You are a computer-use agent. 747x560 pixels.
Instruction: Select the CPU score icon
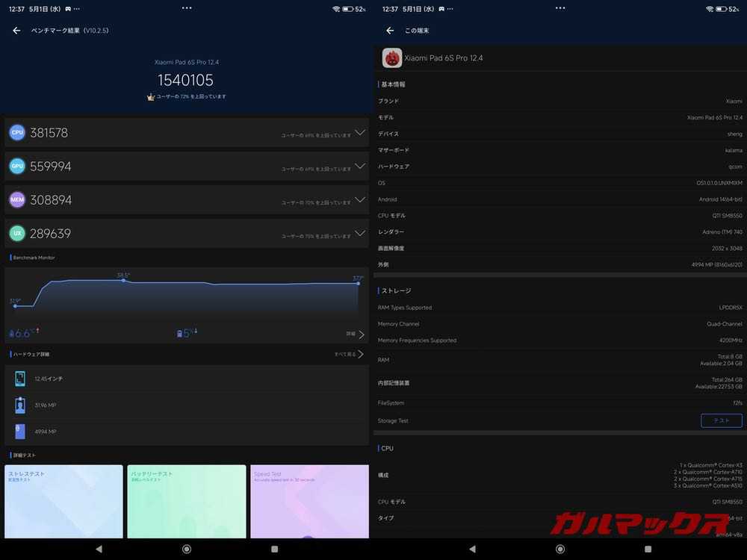pyautogui.click(x=16, y=132)
